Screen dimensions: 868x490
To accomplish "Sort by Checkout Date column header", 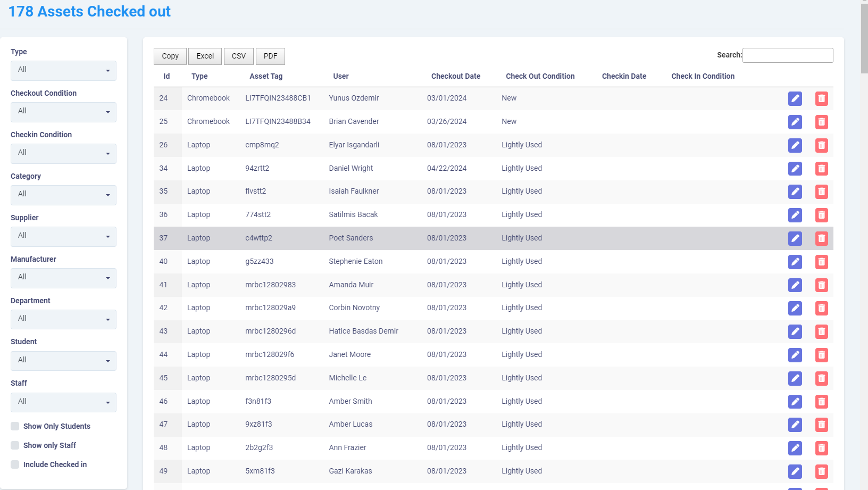I will point(456,76).
